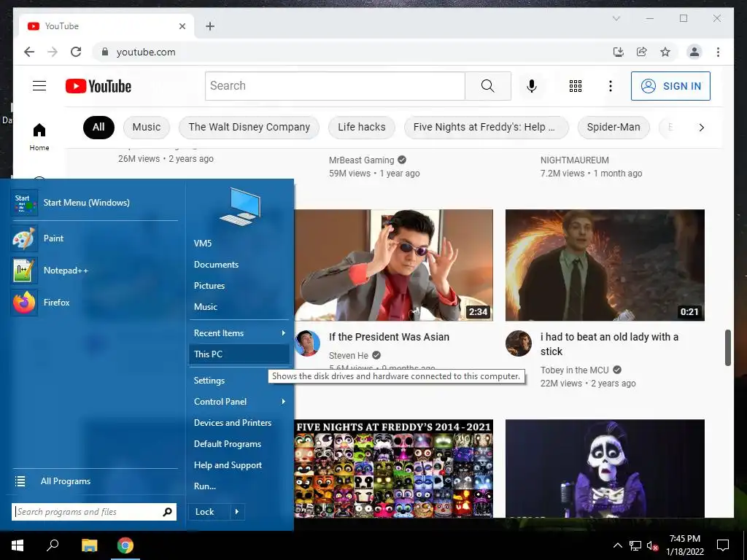Viewport: 747px width, 560px height.
Task: Click the page vertical scrollbar thumb
Action: click(728, 348)
